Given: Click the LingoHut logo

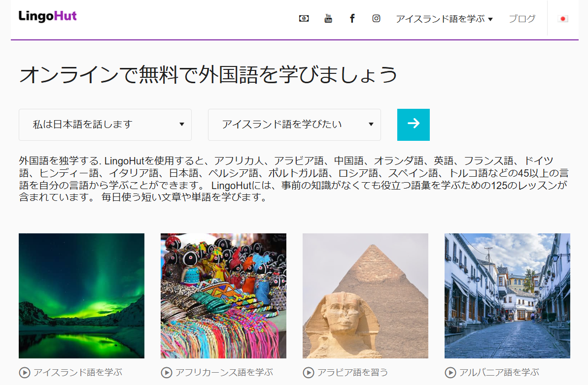Looking at the screenshot, I should [x=48, y=16].
